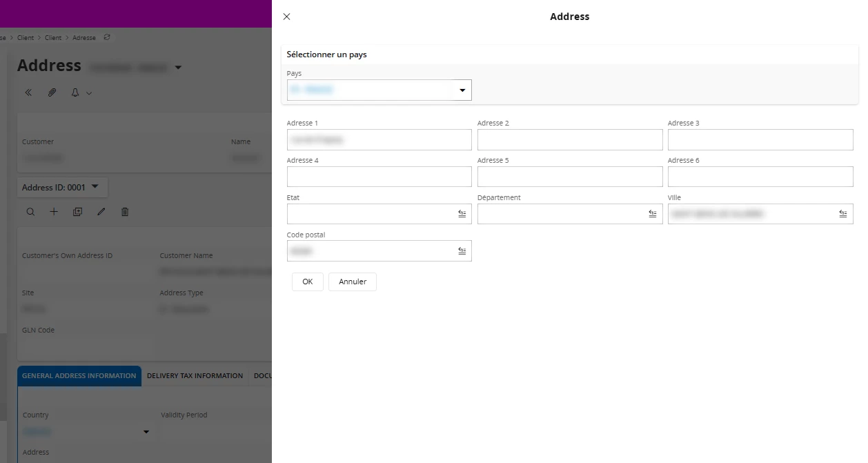Add new address with plus icon

(54, 212)
